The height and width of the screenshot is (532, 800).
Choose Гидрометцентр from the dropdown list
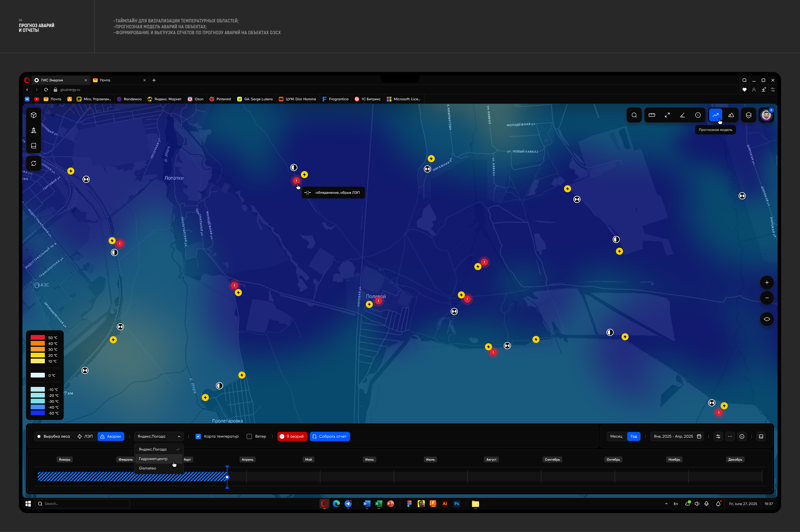[153, 459]
